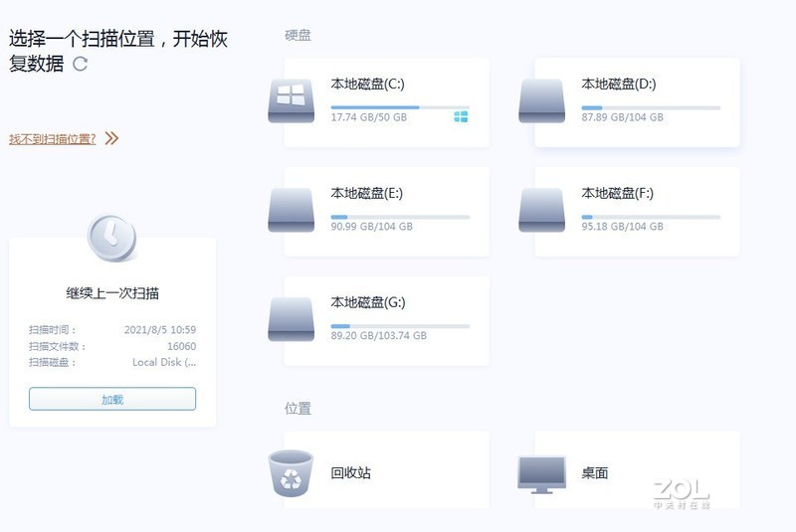796x532 pixels.
Task: Click the 17.74 GB/50 GB text
Action: pyautogui.click(x=368, y=117)
